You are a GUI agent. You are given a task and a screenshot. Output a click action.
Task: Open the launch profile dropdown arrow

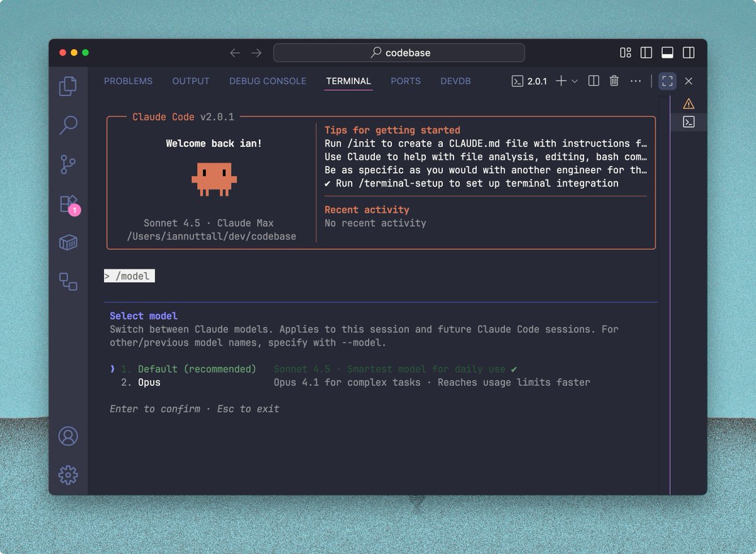click(575, 81)
